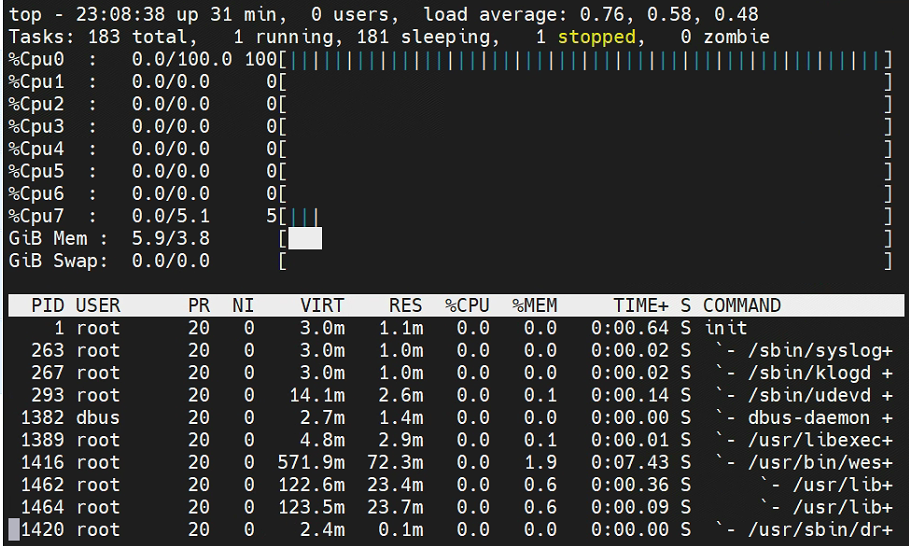Screen dimensions: 909x546
Task: Click the VIRT column header
Action: (x=322, y=305)
